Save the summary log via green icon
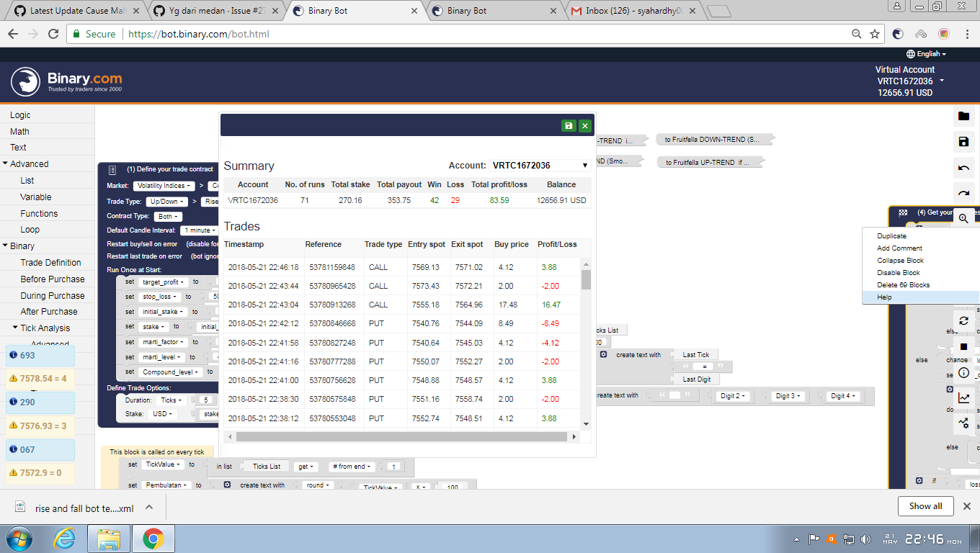The image size is (980, 553). tap(569, 125)
